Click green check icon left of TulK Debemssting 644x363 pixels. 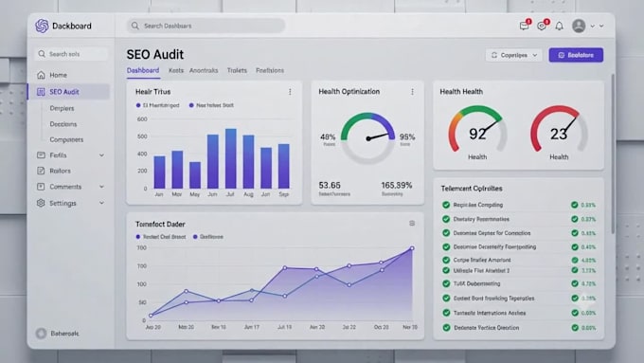(446, 283)
